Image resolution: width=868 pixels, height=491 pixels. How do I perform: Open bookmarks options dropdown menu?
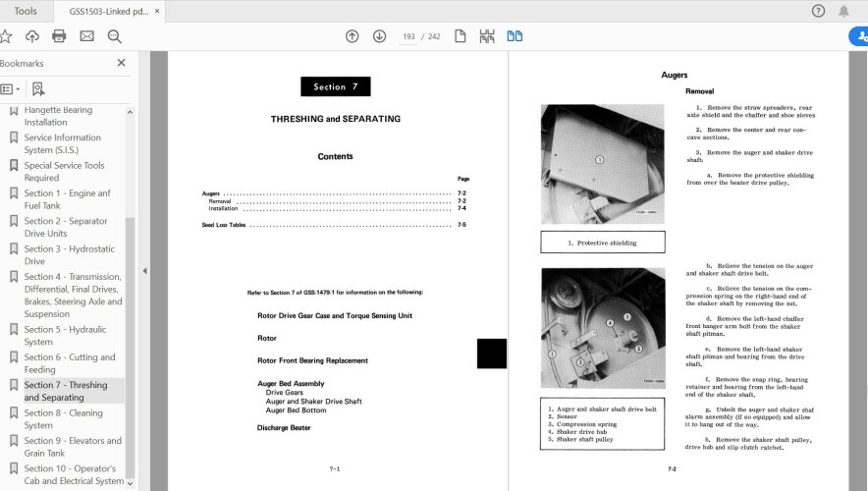click(9, 88)
